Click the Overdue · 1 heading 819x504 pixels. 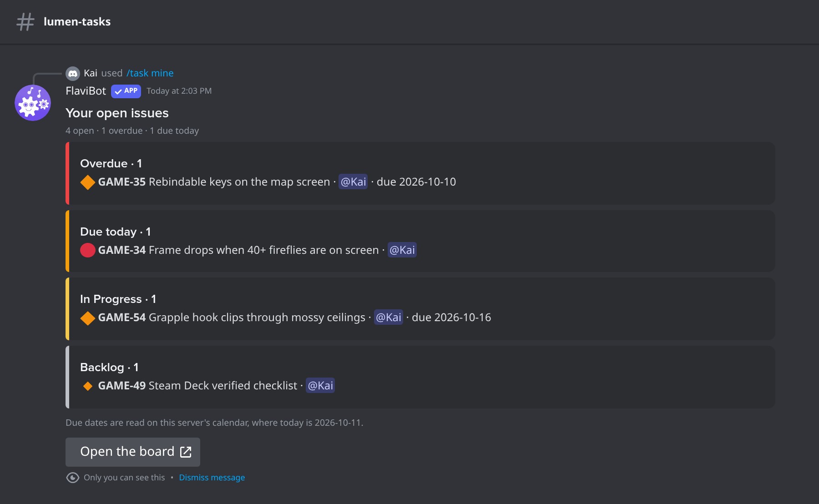pos(111,164)
